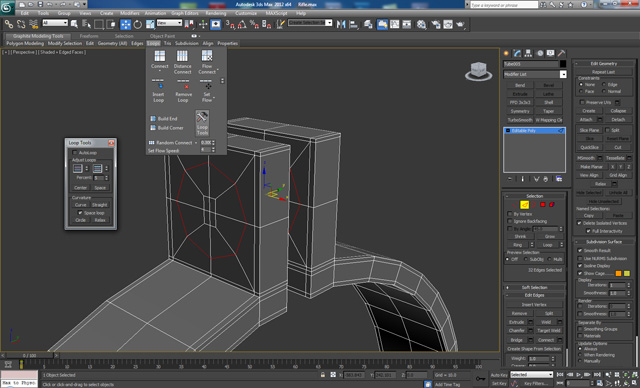
Task: Click the object color swatch beside the name
Action: pyautogui.click(x=563, y=64)
